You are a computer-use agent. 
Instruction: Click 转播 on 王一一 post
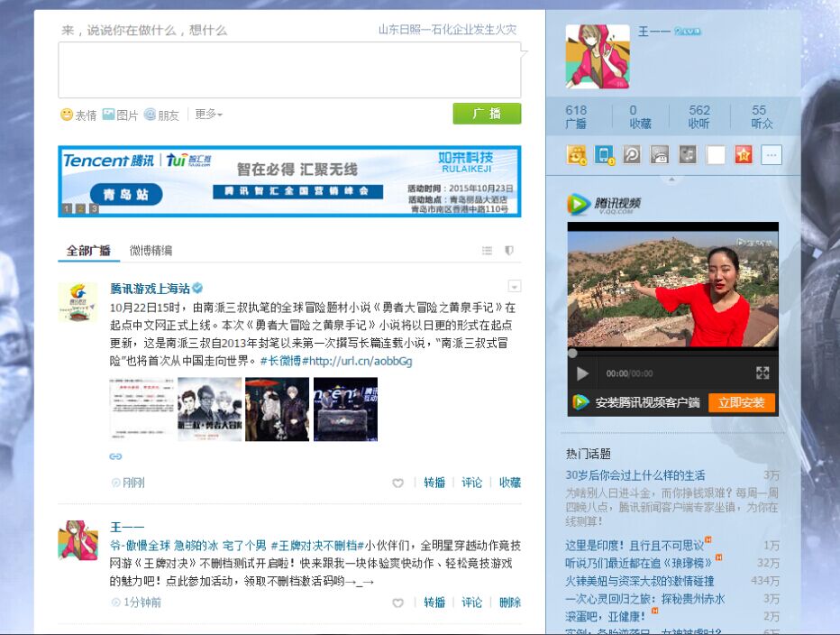pos(434,603)
